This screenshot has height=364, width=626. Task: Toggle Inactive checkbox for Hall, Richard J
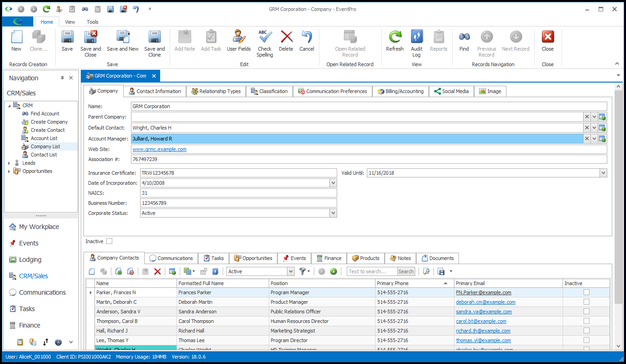pyautogui.click(x=586, y=331)
